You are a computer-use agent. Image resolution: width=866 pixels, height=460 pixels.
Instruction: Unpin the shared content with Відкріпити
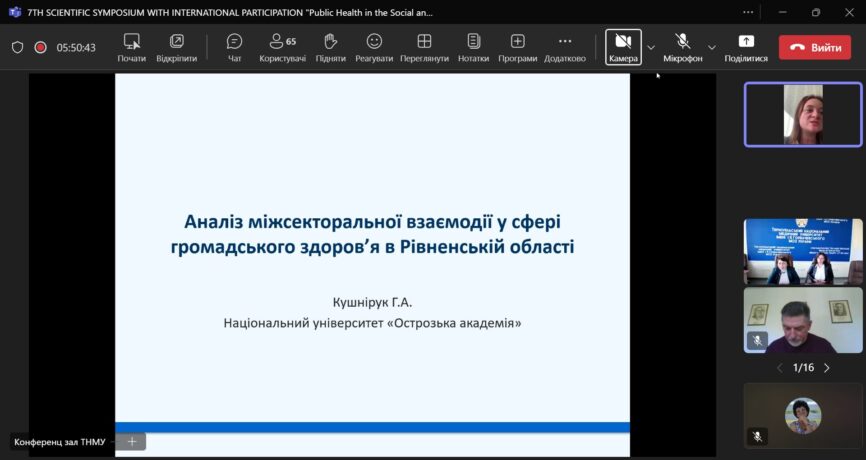tap(176, 46)
